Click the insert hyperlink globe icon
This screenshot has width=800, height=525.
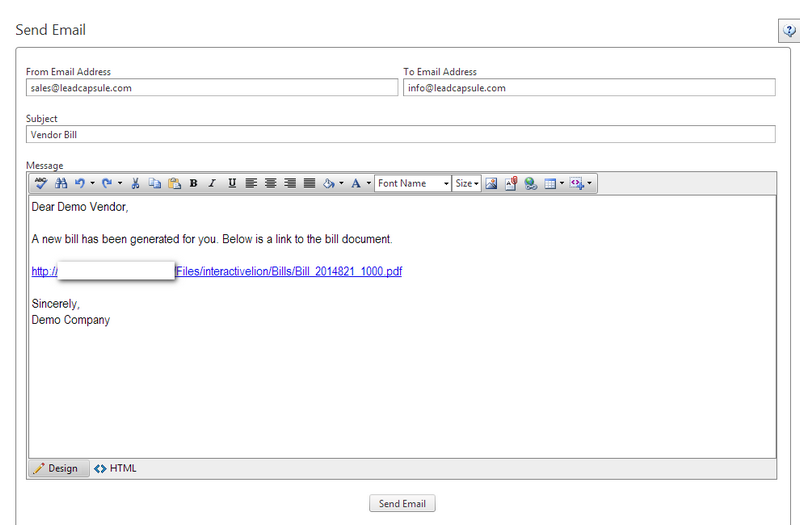[x=530, y=184]
